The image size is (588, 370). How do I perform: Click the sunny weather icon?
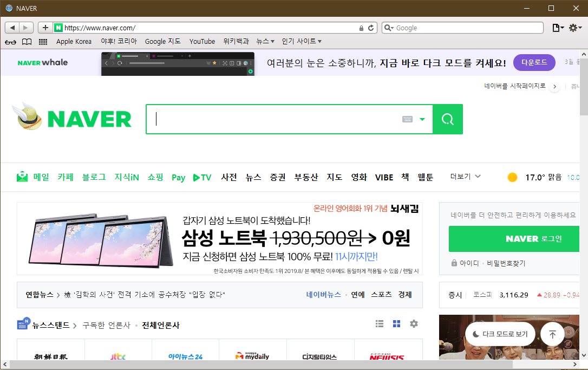(512, 177)
